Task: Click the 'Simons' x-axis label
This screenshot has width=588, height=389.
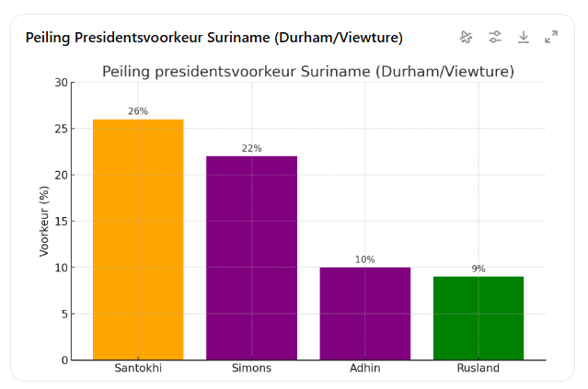Action: (x=251, y=369)
